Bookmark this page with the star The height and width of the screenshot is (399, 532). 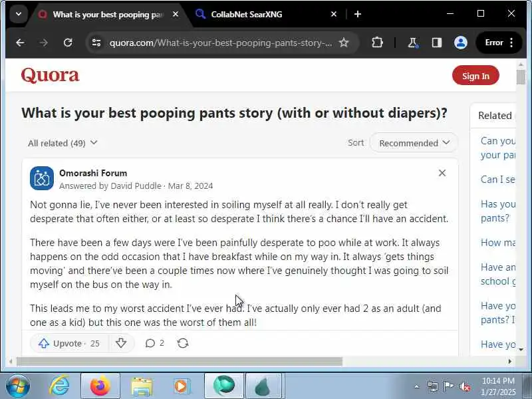point(344,43)
